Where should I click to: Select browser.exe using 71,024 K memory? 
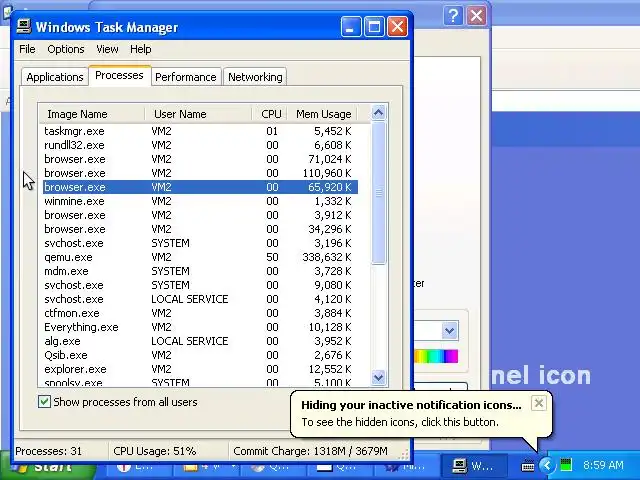tap(200, 159)
